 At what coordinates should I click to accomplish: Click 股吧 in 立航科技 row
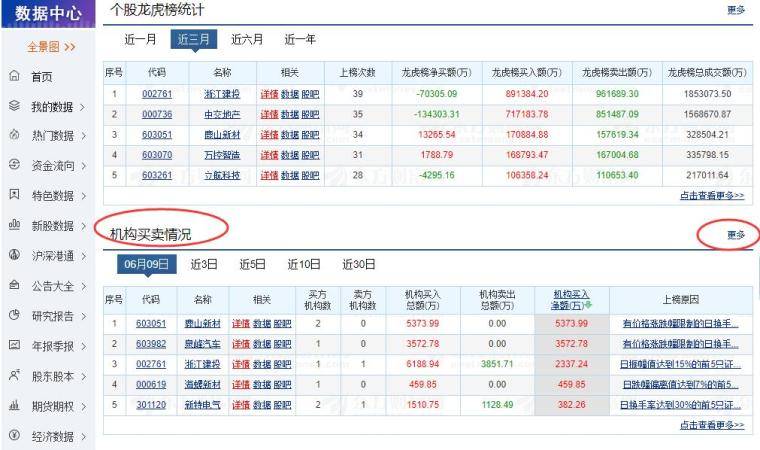(310, 176)
